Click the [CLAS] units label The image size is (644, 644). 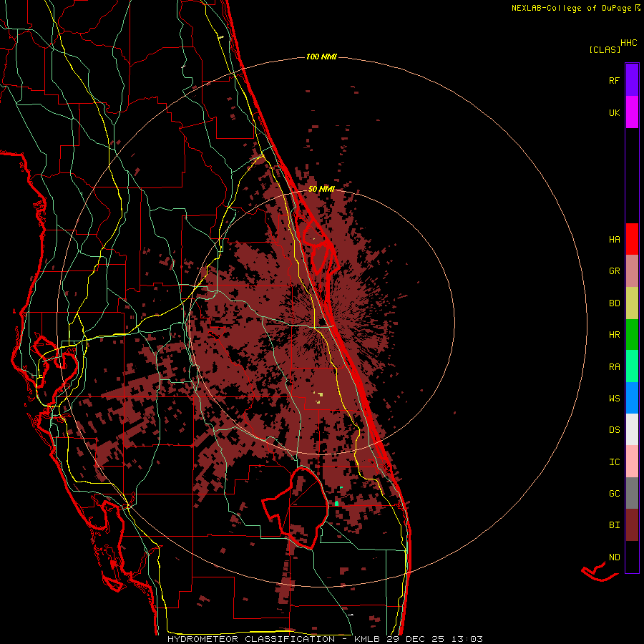605,49
